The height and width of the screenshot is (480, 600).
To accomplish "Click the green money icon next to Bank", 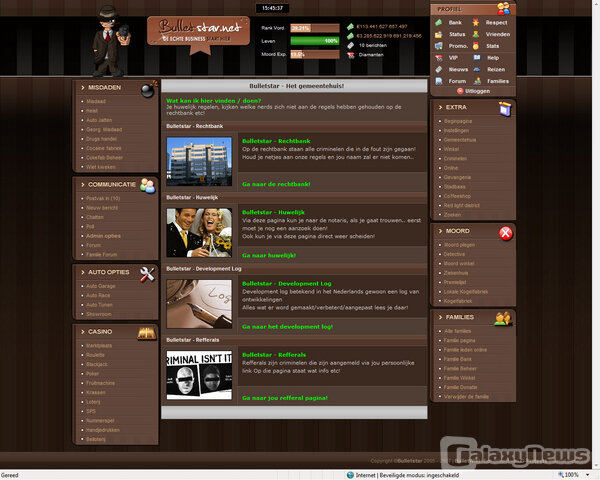I will (439, 23).
